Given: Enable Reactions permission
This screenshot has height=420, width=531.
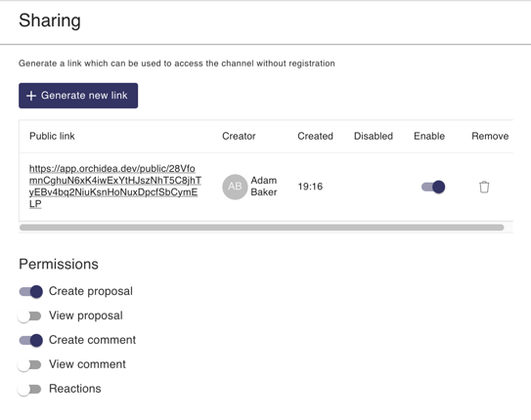Looking at the screenshot, I should pos(29,389).
